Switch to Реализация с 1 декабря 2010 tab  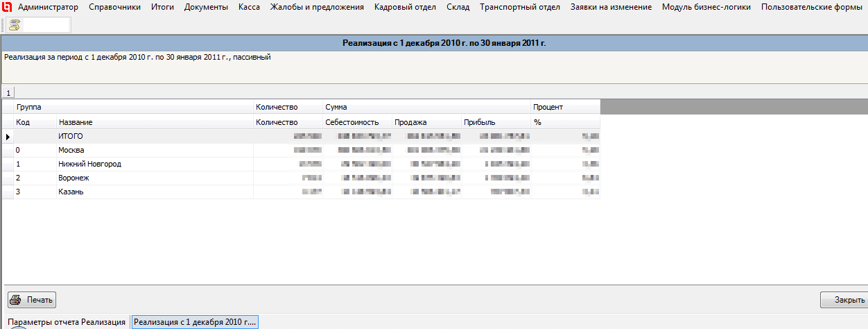195,322
